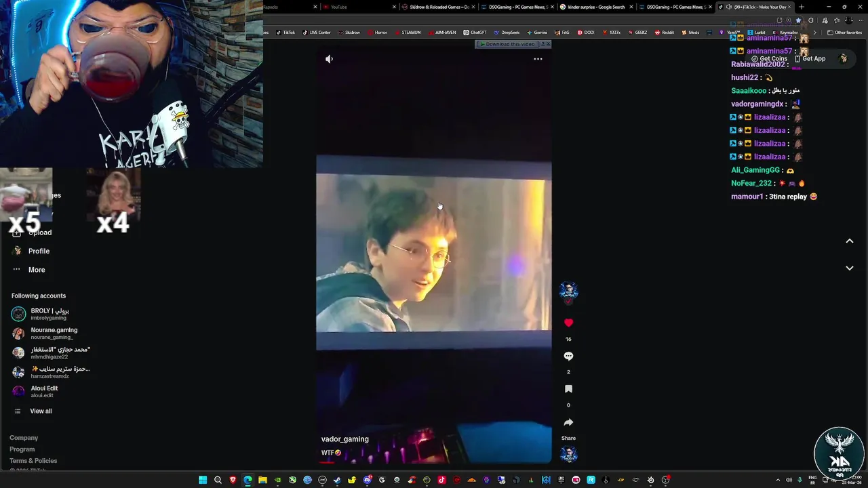Open File Explorer from the taskbar
The width and height of the screenshot is (868, 488).
(x=262, y=480)
